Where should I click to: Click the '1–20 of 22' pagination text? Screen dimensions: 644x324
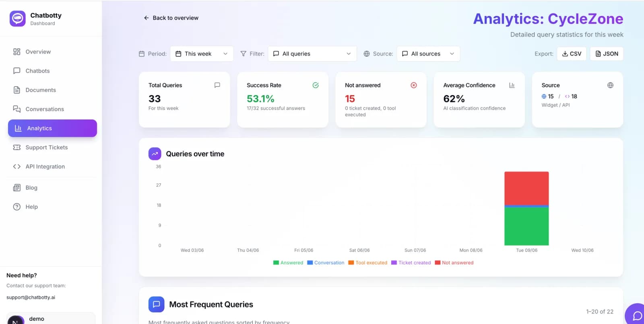(600, 312)
